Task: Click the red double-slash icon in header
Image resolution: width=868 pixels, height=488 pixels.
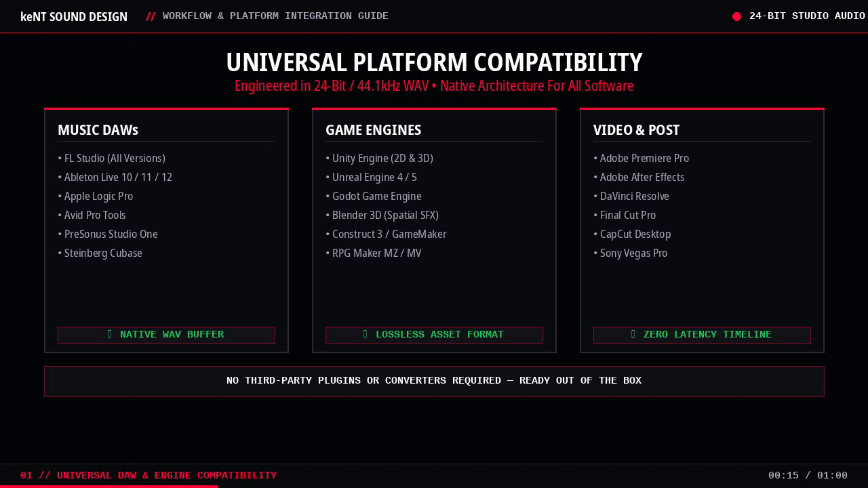Action: pos(151,16)
